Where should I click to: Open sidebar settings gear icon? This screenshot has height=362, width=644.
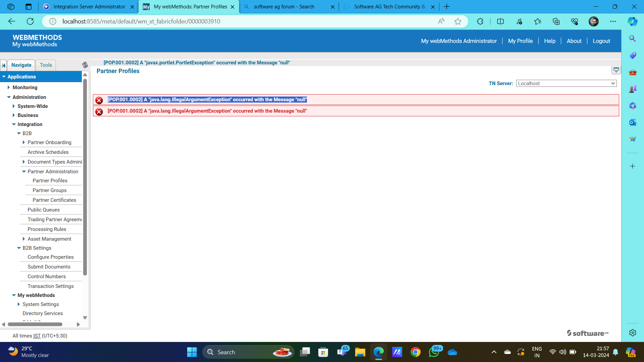[x=632, y=333]
